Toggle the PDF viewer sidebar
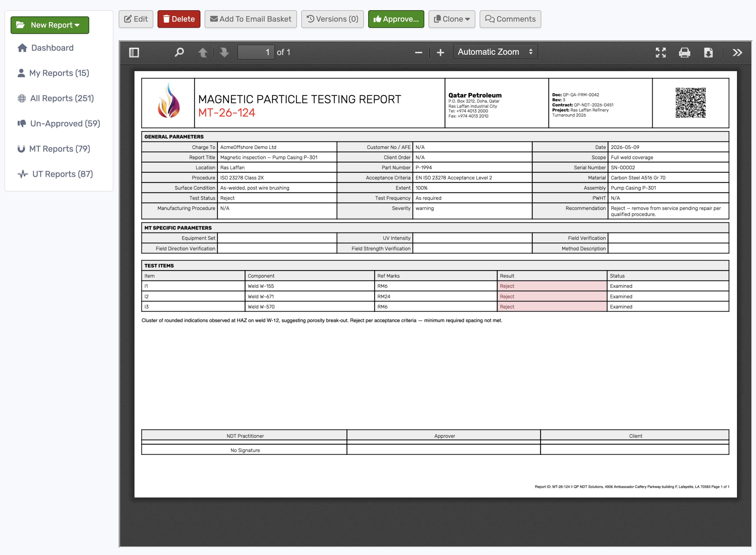The image size is (756, 555). point(134,52)
